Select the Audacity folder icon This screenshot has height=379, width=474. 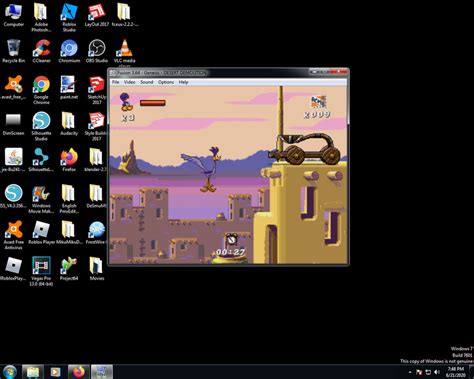click(69, 124)
